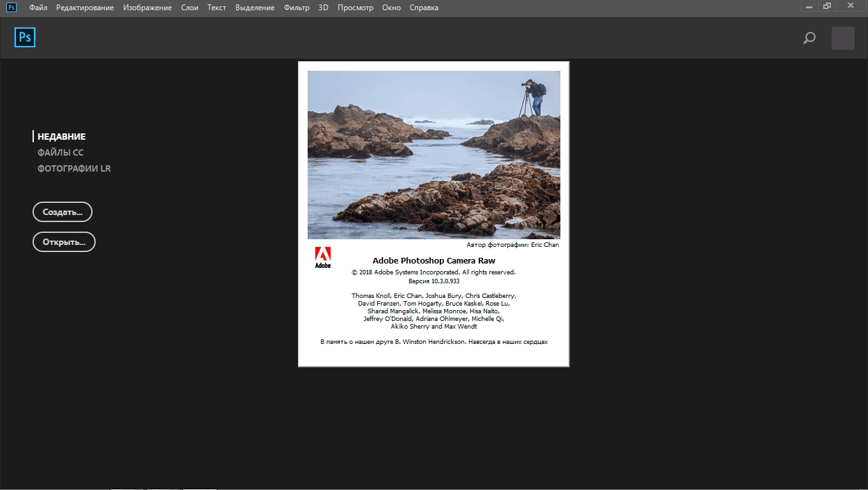
Task: Restore down the Photoshop window
Action: (827, 5)
